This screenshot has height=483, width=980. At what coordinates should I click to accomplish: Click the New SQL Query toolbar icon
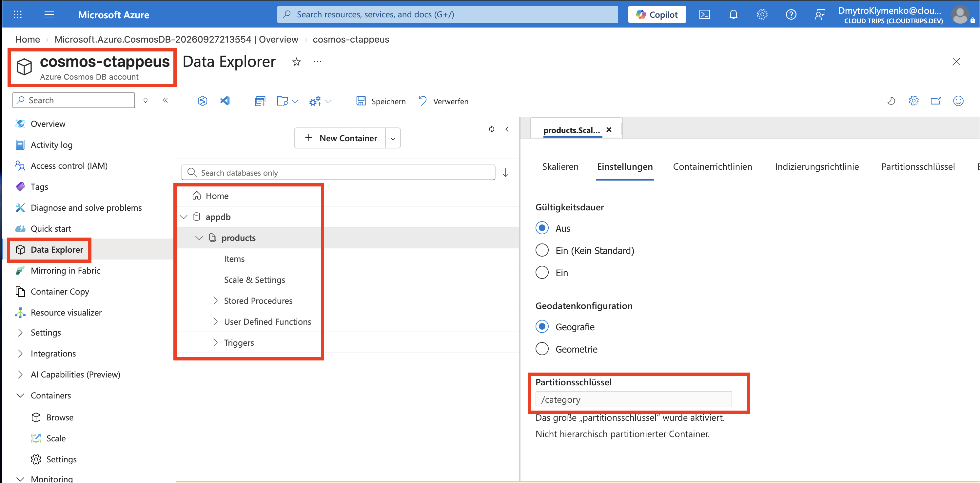coord(260,101)
